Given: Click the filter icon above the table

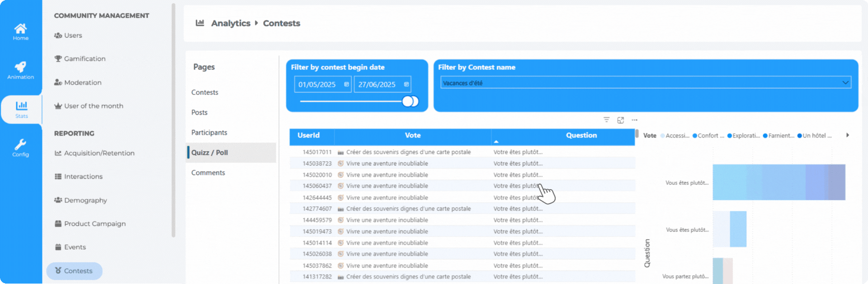Looking at the screenshot, I should point(606,120).
